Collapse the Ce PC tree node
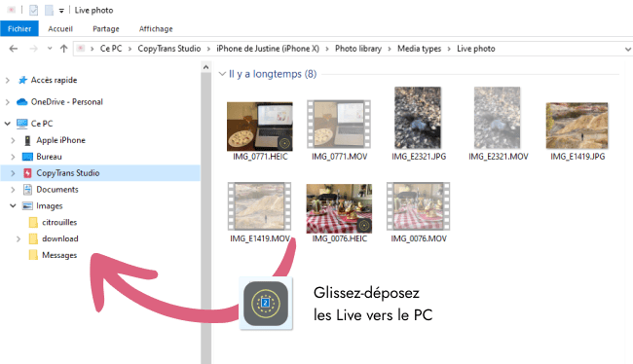The height and width of the screenshot is (364, 633). 7,124
